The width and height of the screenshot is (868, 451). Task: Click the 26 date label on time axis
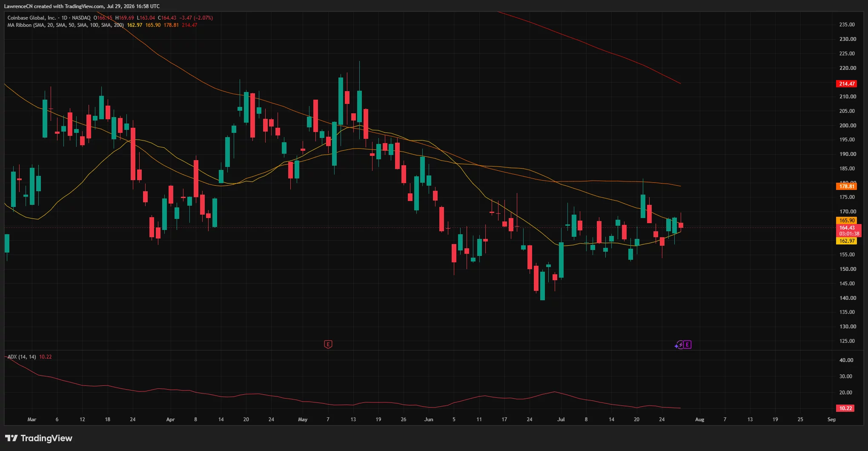404,419
